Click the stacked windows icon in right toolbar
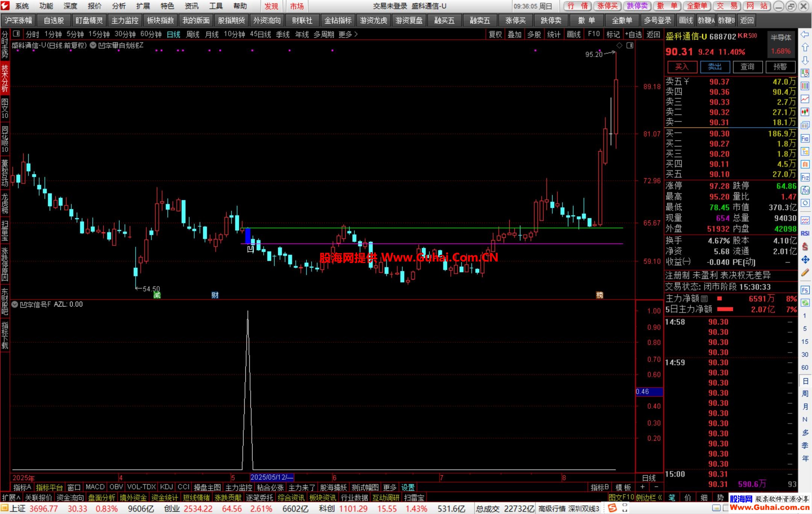The height and width of the screenshot is (514, 812). [x=804, y=125]
